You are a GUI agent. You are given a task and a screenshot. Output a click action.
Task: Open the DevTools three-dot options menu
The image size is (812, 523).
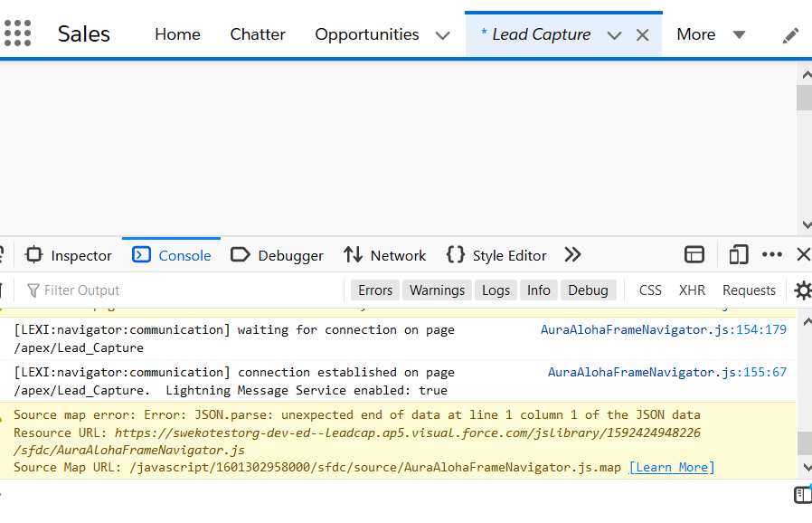(x=771, y=255)
